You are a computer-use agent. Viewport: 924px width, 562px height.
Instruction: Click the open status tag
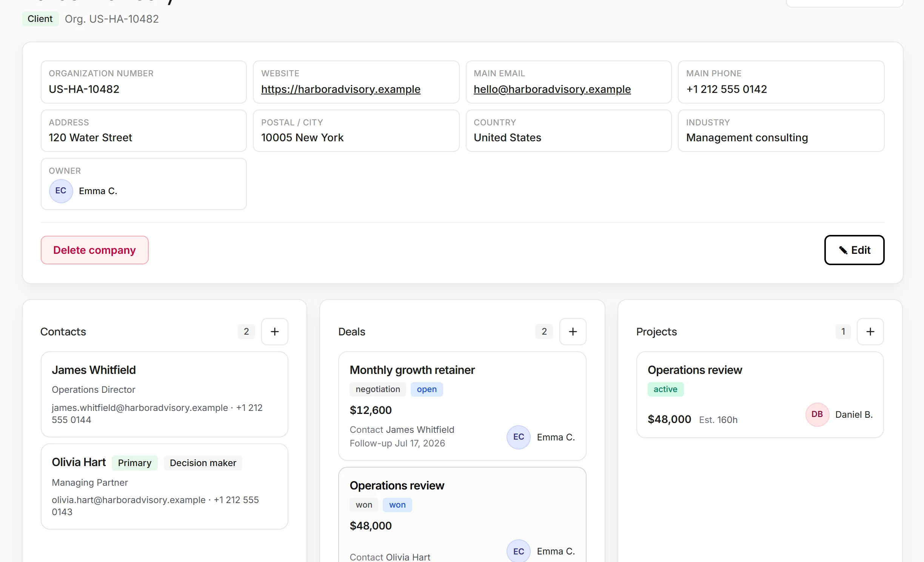click(427, 389)
